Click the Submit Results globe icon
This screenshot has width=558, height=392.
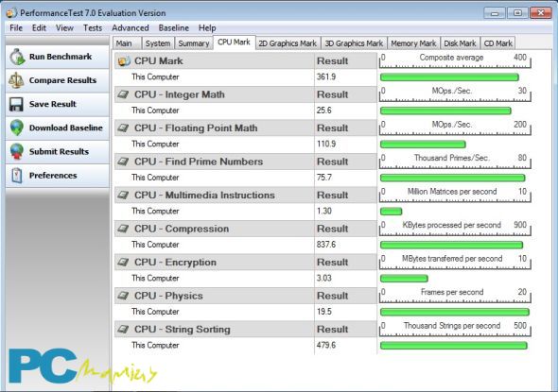click(17, 152)
